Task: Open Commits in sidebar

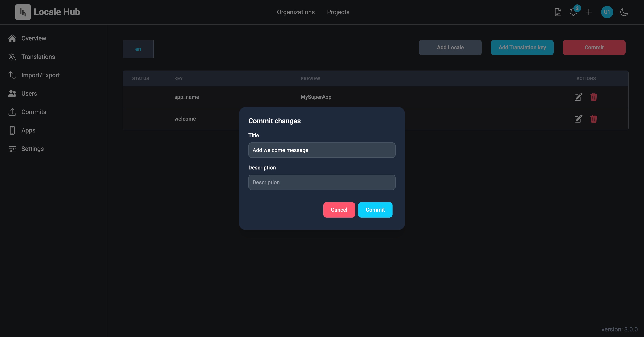Action: [x=27, y=112]
